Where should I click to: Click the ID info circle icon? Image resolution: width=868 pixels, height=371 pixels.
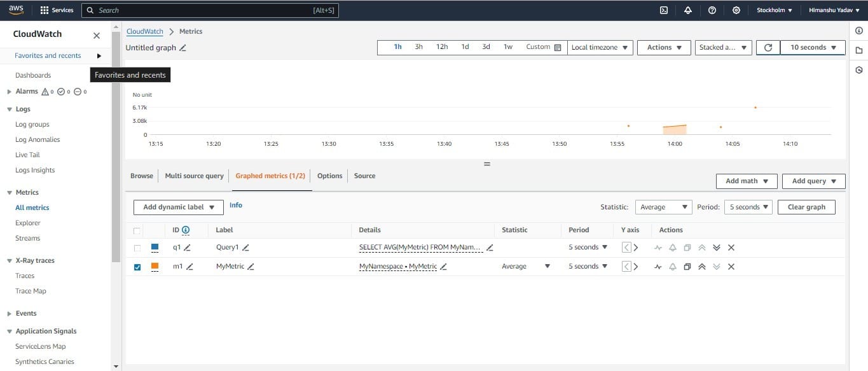pyautogui.click(x=186, y=230)
